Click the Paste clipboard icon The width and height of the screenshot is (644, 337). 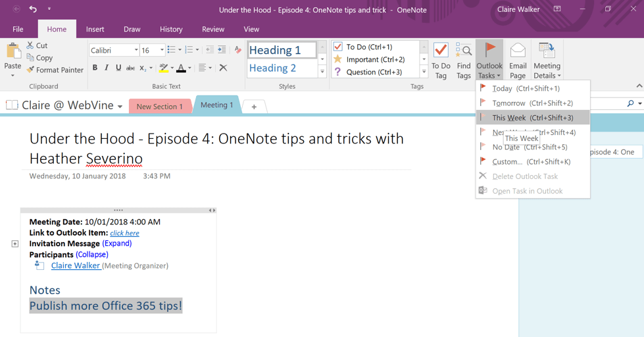click(x=12, y=51)
